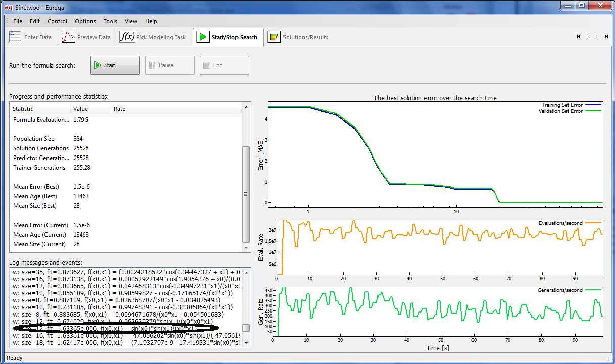Click the f(x) Pick Modeling Task icon
The height and width of the screenshot is (364, 615).
pos(126,37)
